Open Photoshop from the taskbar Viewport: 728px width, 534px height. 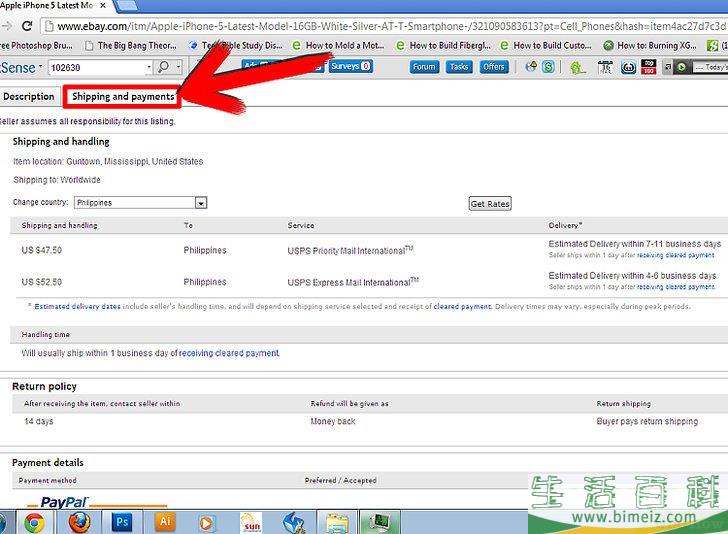(122, 522)
